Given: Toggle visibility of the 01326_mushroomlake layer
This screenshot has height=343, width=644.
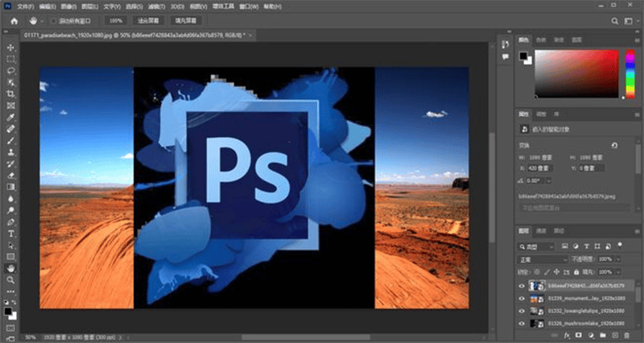Looking at the screenshot, I should pos(522,324).
